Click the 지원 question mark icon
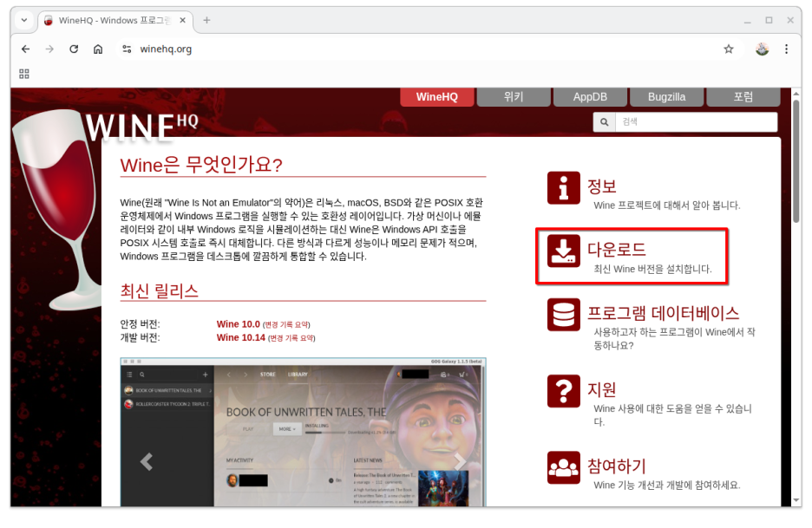The height and width of the screenshot is (528, 812). click(x=563, y=391)
